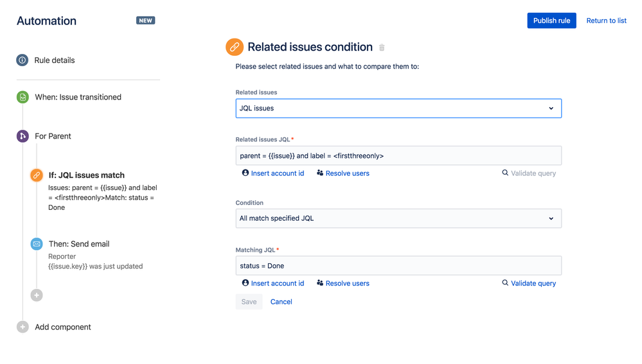The width and height of the screenshot is (642, 364).
Task: Validate query for the Matching JQL
Action: click(x=529, y=283)
